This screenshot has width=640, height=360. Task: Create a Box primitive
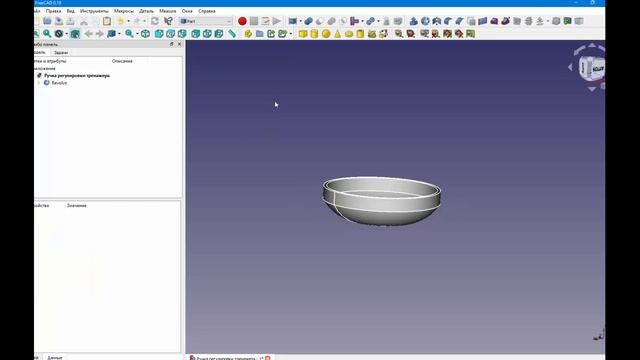point(303,34)
